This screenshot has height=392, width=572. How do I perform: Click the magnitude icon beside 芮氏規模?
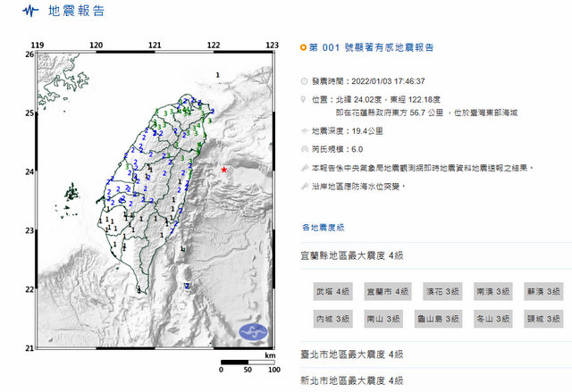point(304,149)
